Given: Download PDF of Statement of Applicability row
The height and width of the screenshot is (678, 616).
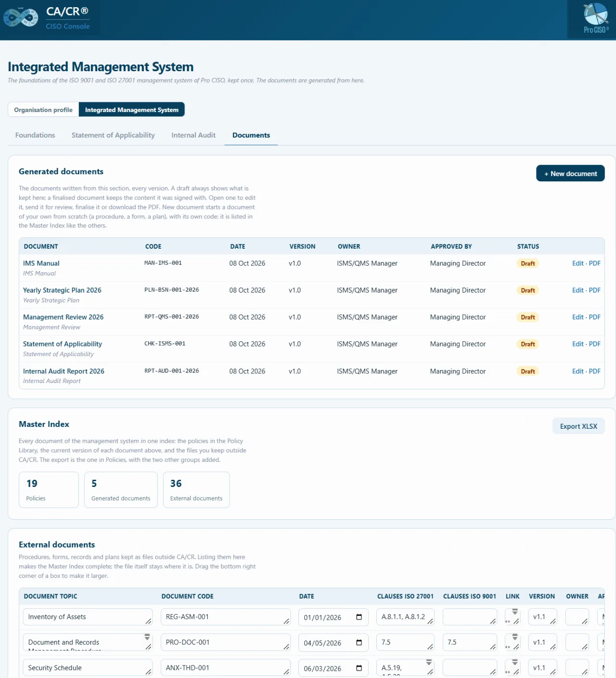Looking at the screenshot, I should 595,344.
